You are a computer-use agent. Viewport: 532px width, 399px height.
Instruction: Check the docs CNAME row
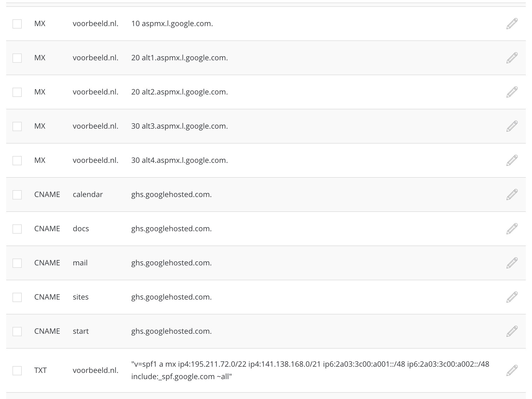(17, 228)
